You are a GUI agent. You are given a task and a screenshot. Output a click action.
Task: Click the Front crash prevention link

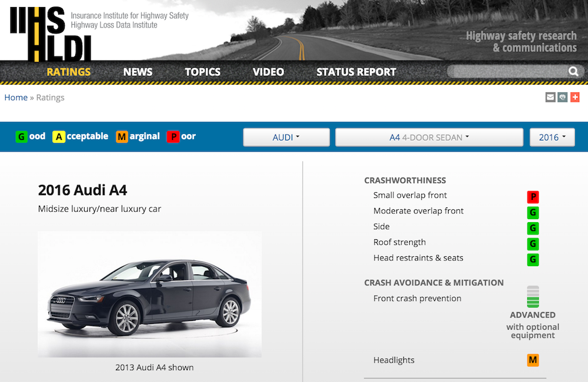tap(417, 299)
